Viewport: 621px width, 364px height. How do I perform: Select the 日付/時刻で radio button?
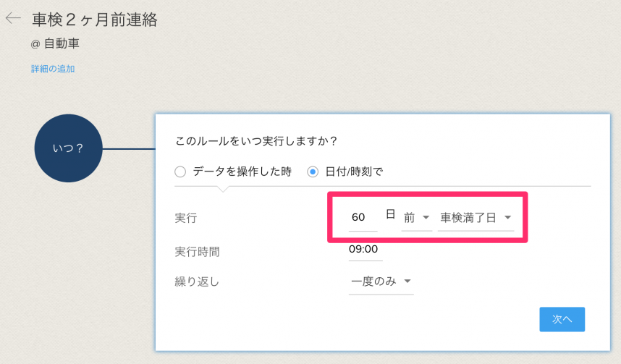[x=313, y=172]
